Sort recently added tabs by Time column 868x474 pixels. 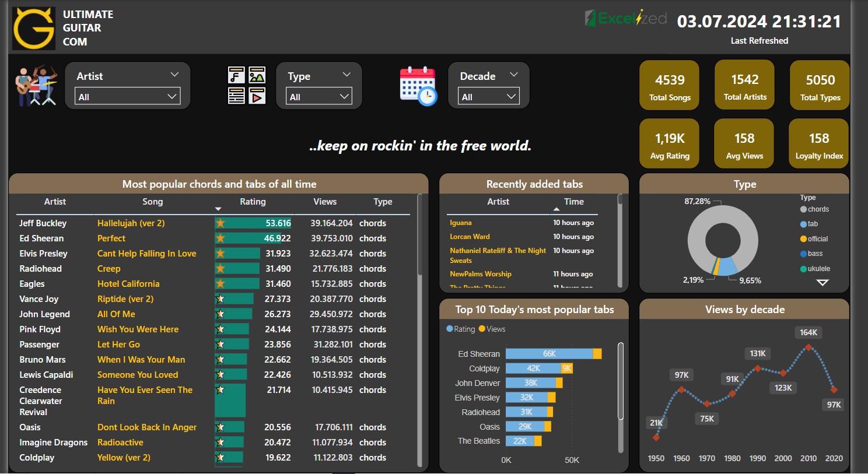574,202
